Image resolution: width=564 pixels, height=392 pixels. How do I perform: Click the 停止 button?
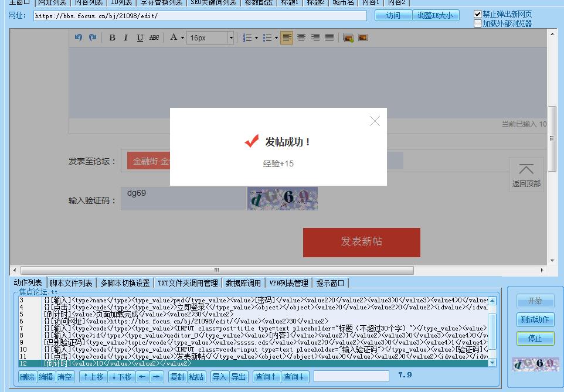[x=535, y=339]
